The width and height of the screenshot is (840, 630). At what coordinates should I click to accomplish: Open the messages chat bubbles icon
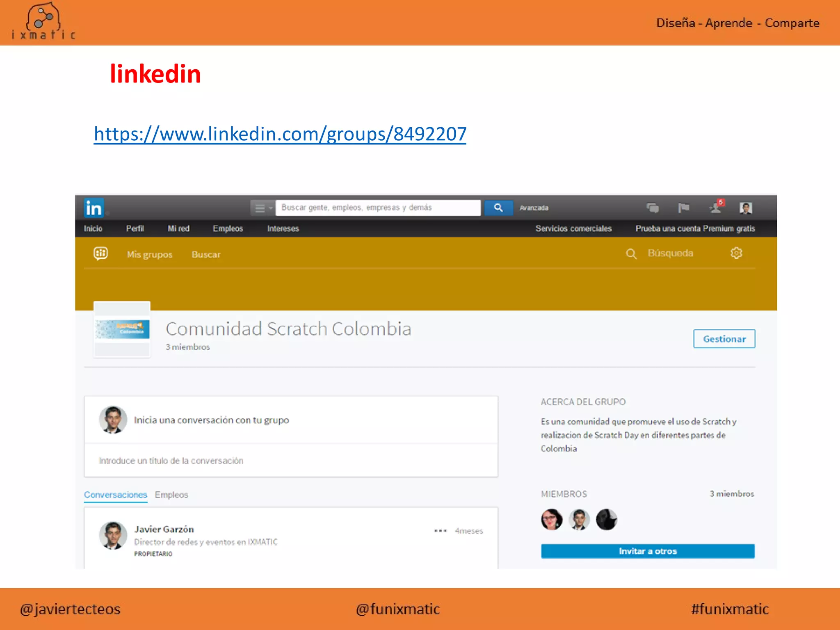coord(653,208)
